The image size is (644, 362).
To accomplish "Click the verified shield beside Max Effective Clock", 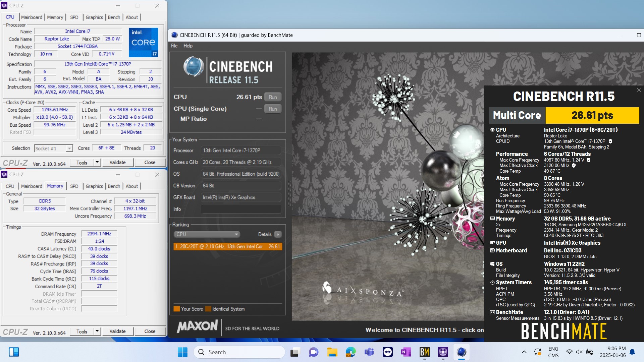I will [574, 166].
